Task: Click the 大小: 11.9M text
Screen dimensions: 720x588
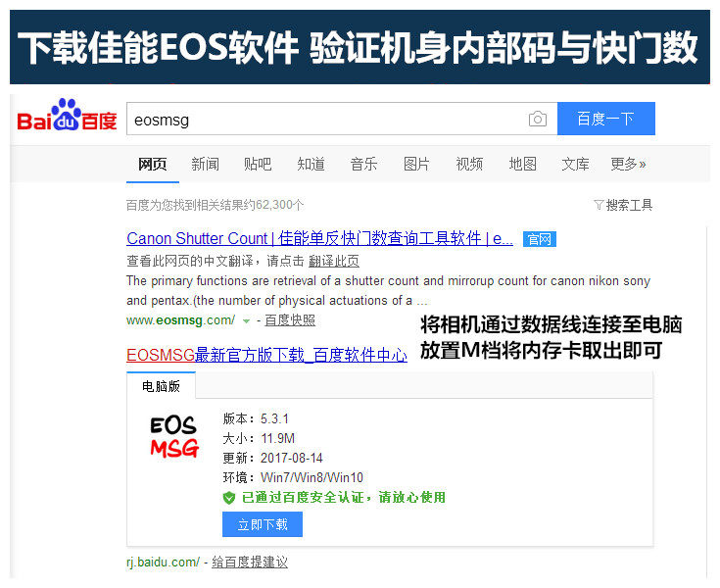Action: (x=259, y=438)
